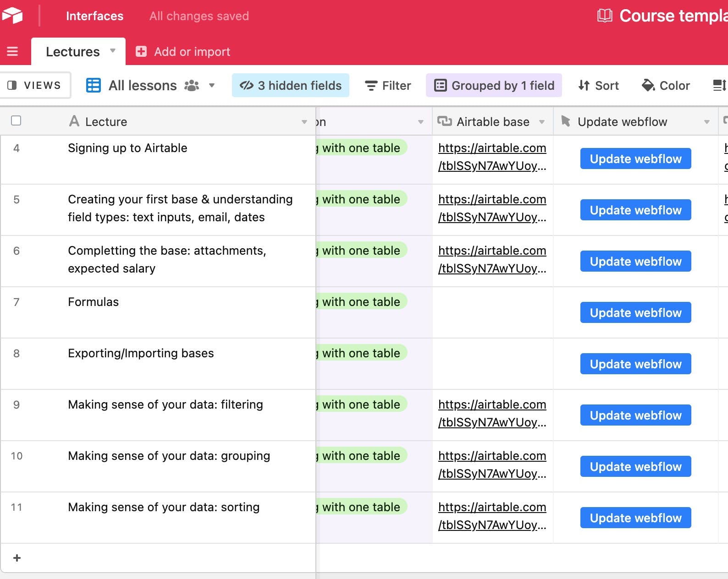Open Sort options
The height and width of the screenshot is (579, 728).
tap(599, 85)
